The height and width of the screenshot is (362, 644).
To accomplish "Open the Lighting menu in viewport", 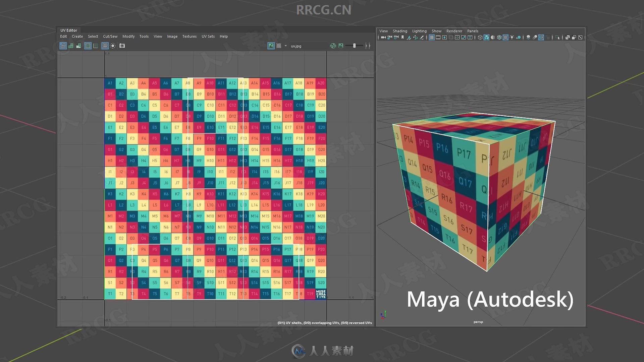I will click(419, 31).
